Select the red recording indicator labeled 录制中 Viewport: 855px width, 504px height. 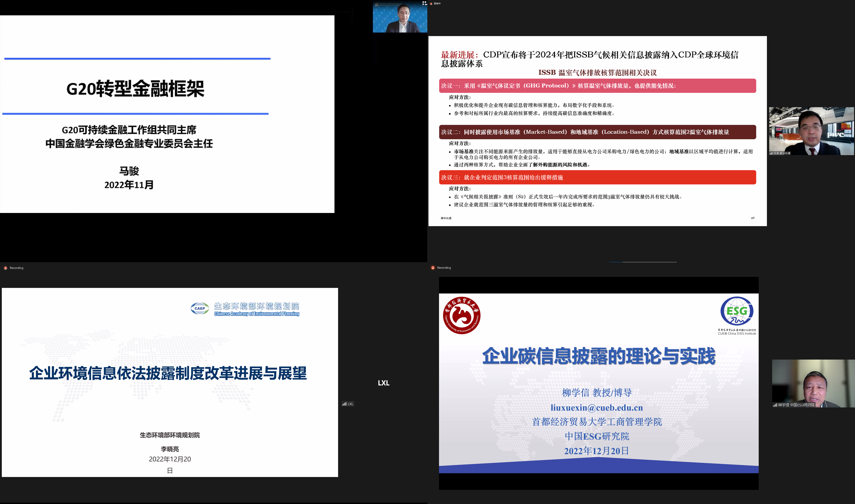[x=437, y=3]
